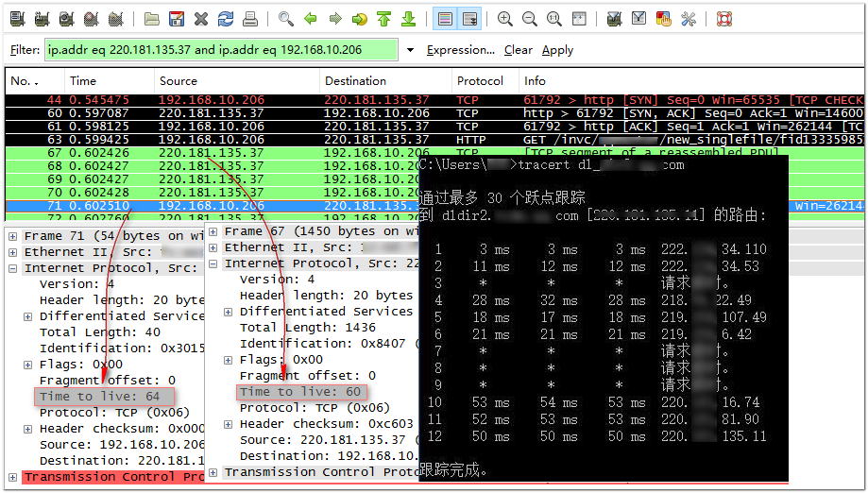Select 'Source: 192.168.10.206' detail line
Image resolution: width=868 pixels, height=493 pixels.
122,445
